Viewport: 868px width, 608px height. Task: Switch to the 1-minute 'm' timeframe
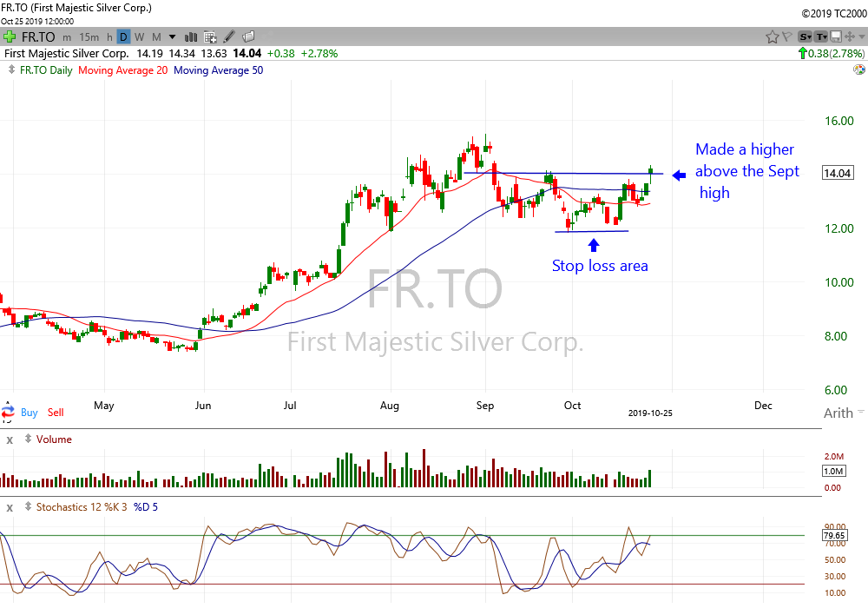click(x=67, y=37)
